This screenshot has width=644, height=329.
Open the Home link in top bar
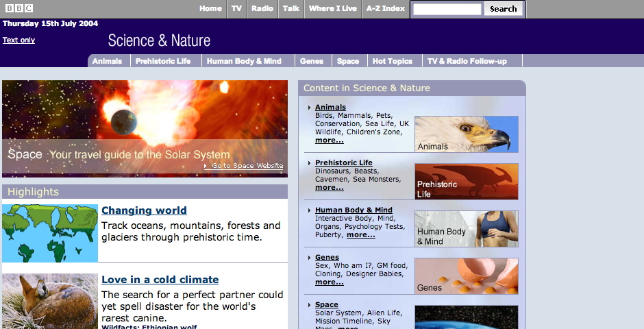tap(210, 8)
